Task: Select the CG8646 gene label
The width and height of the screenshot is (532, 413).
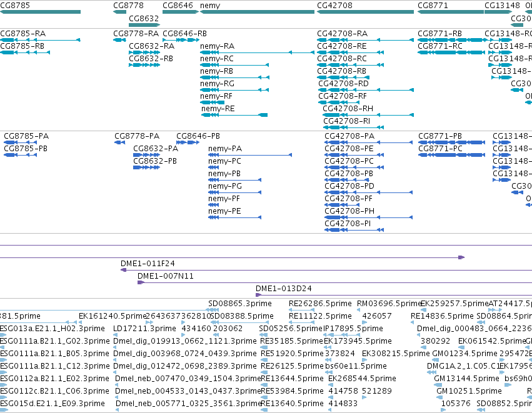Action: pos(178,6)
